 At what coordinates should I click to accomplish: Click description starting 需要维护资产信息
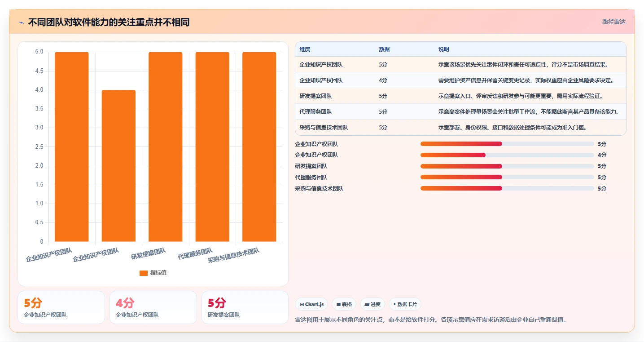coord(526,80)
